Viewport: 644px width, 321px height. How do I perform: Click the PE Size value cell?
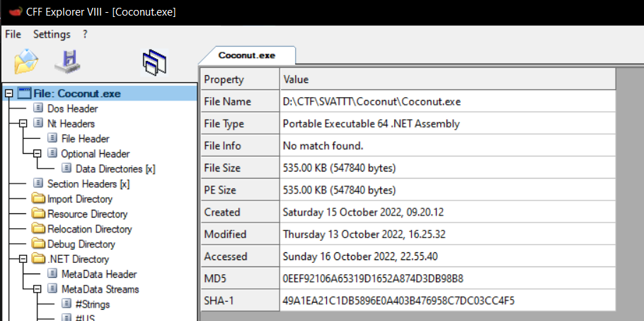(448, 190)
